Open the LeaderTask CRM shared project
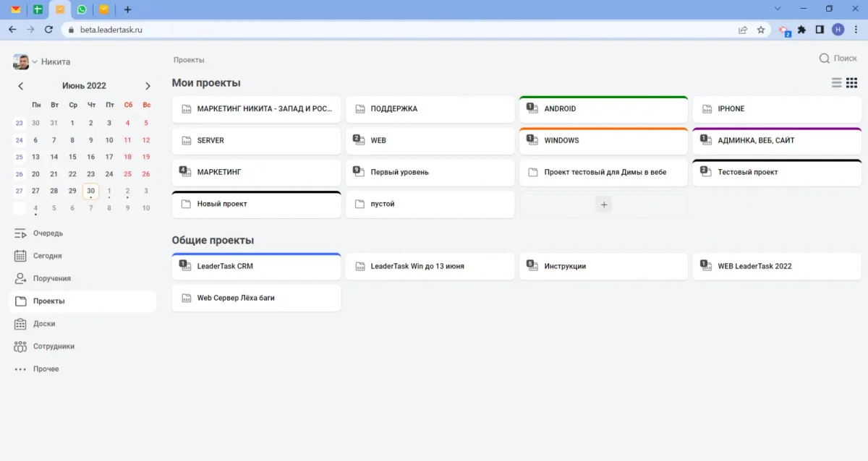 click(x=256, y=266)
